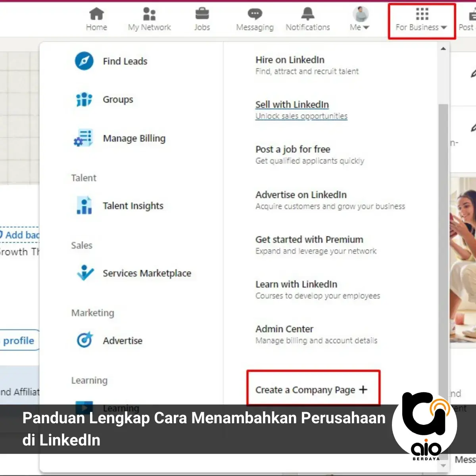Screen dimensions: 476x476
Task: Click the photo thumbnail on the right
Action: click(x=463, y=260)
